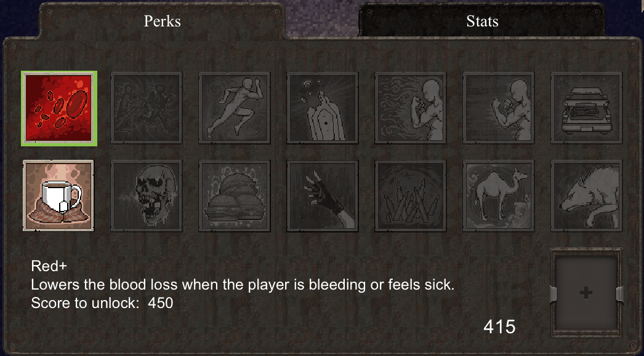Choose the pickup truck perk icon
644x356 pixels.
coord(587,108)
